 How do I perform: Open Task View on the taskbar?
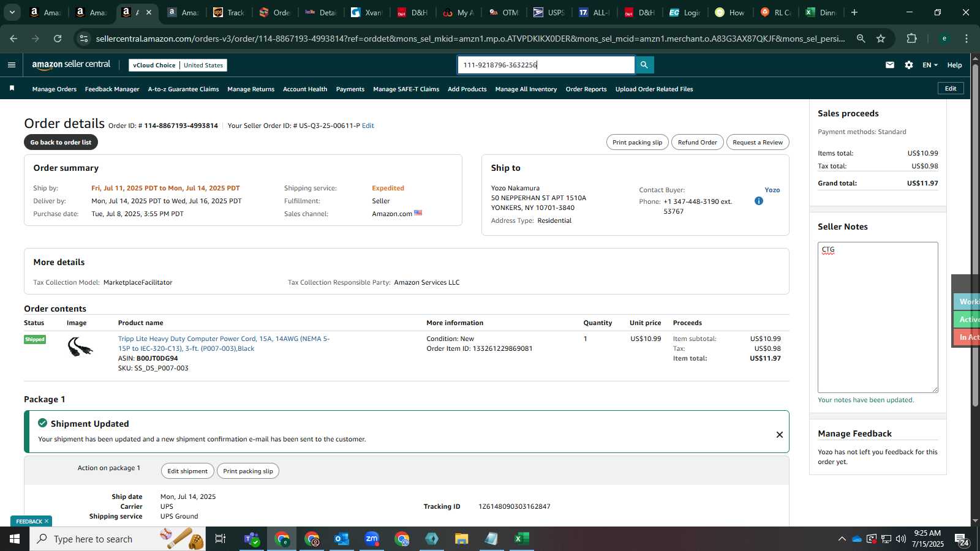[221, 539]
